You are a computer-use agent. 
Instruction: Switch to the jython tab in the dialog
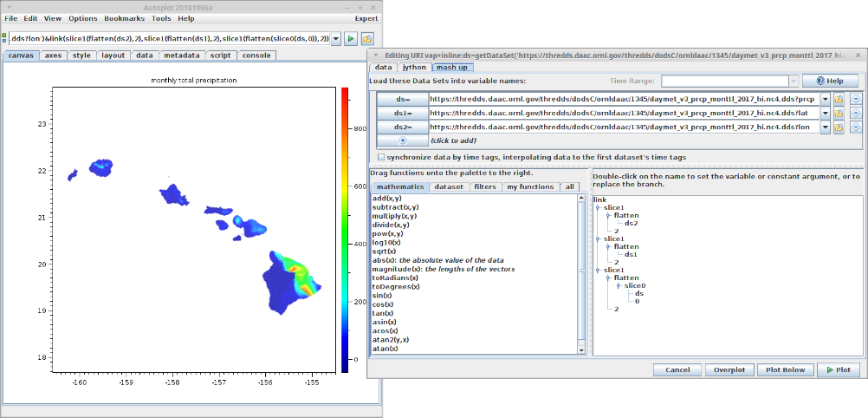pos(414,67)
